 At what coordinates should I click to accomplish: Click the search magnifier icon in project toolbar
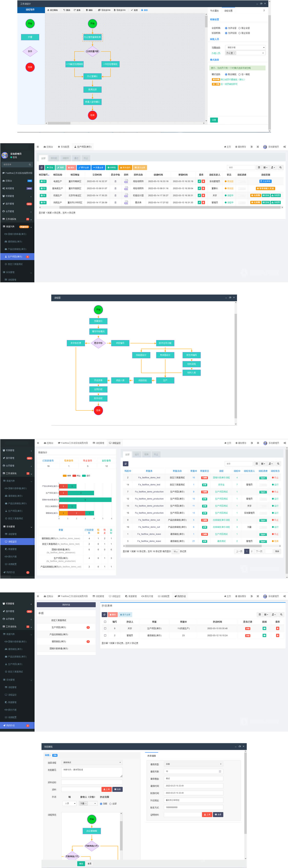pyautogui.click(x=280, y=167)
